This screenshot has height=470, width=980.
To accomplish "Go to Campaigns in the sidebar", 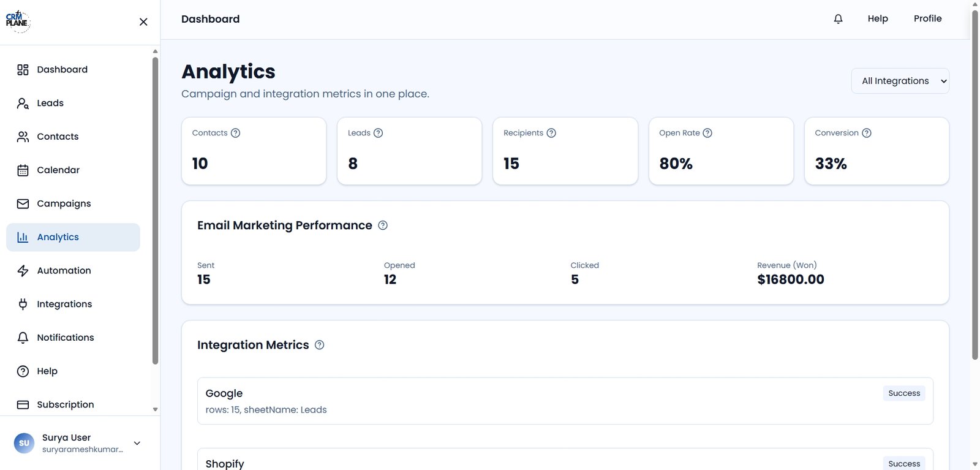I will (x=64, y=203).
